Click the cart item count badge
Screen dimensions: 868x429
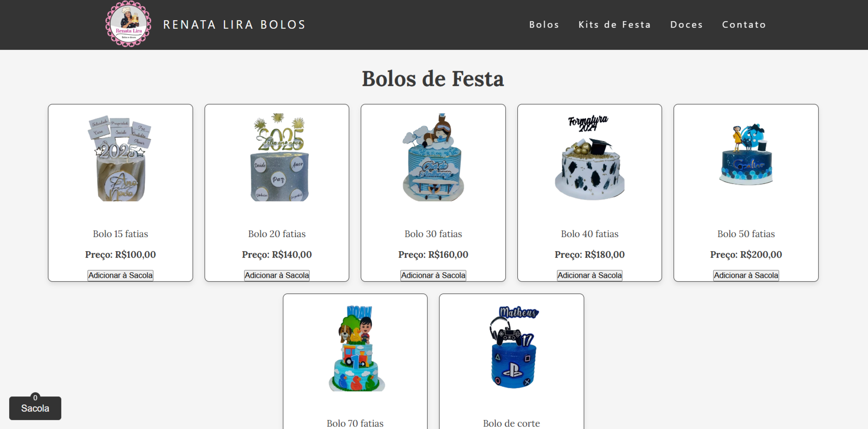35,397
